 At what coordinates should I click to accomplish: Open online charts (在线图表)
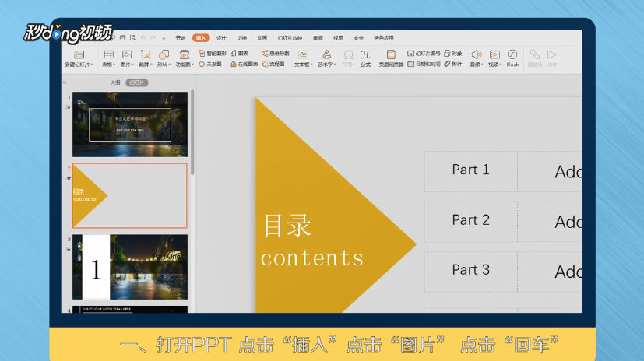pos(244,64)
